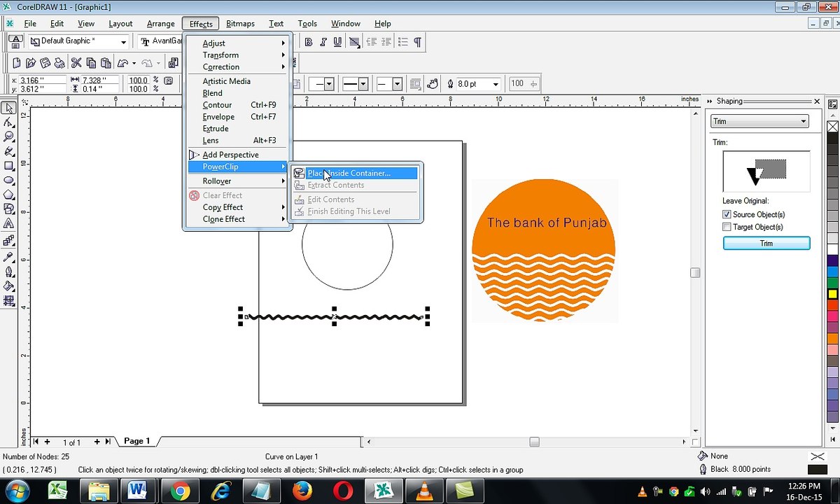Screen dimensions: 840x504
Task: Select the Polygon tool
Action: (x=9, y=195)
